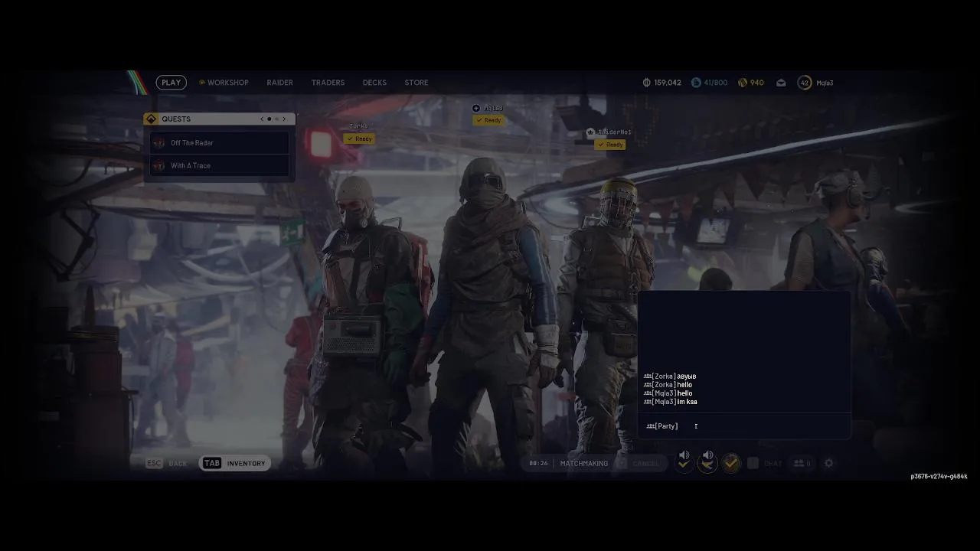The height and width of the screenshot is (551, 980).
Task: Click the party chat input field
Action: 744,426
